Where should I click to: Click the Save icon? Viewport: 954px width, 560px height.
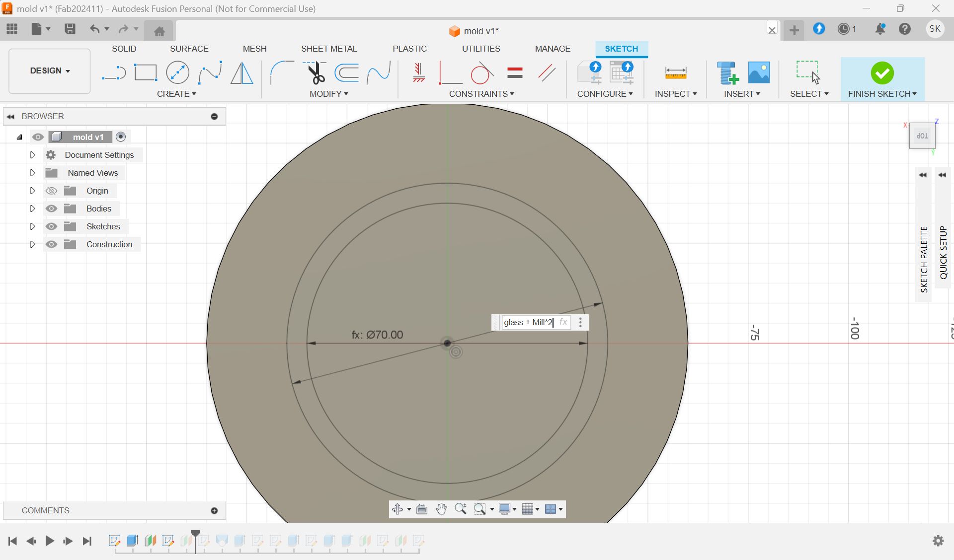[x=70, y=29]
